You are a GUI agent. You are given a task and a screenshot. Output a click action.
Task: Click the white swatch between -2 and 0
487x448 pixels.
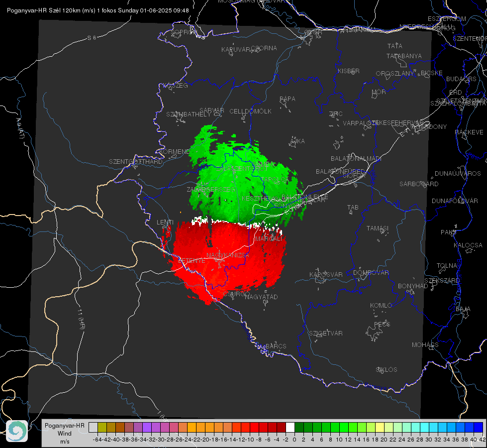tap(290, 427)
